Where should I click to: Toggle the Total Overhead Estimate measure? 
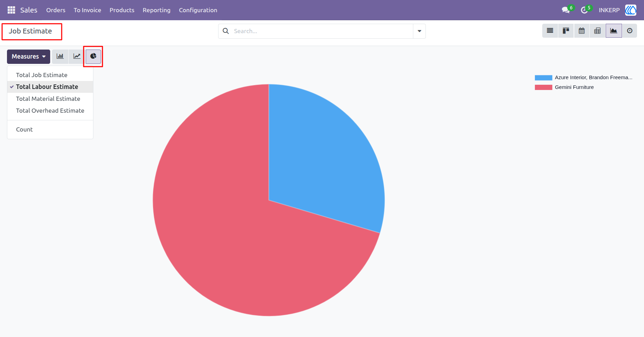[x=50, y=111]
